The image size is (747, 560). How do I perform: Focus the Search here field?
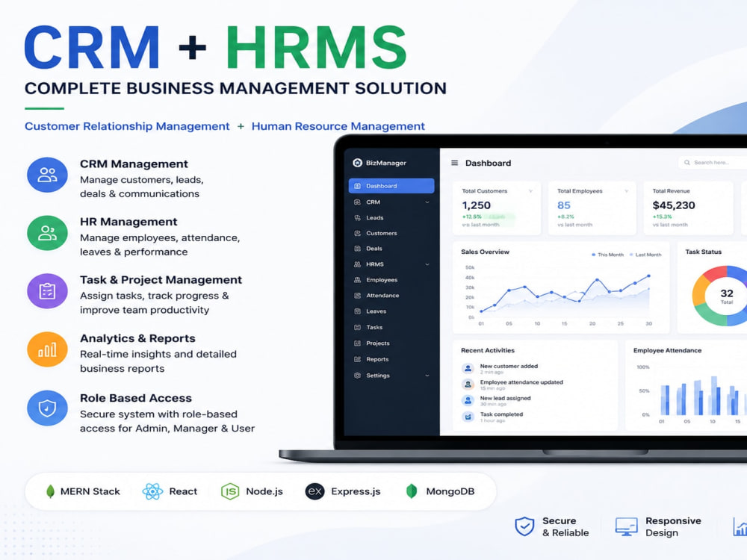tap(713, 163)
